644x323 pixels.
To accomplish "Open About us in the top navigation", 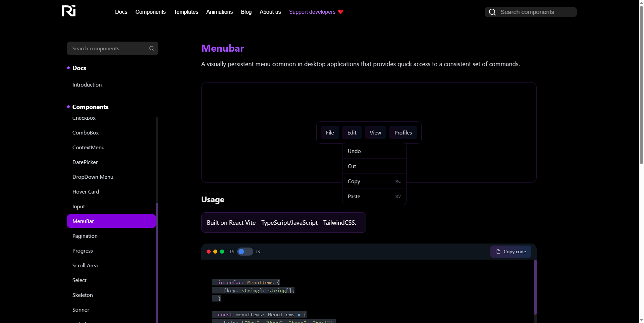I will coord(270,12).
